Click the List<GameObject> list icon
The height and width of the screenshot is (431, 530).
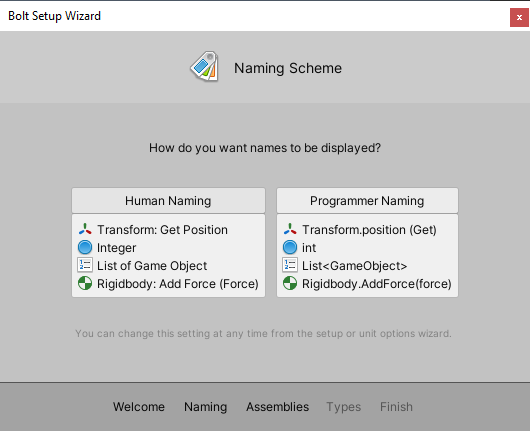[x=290, y=265]
